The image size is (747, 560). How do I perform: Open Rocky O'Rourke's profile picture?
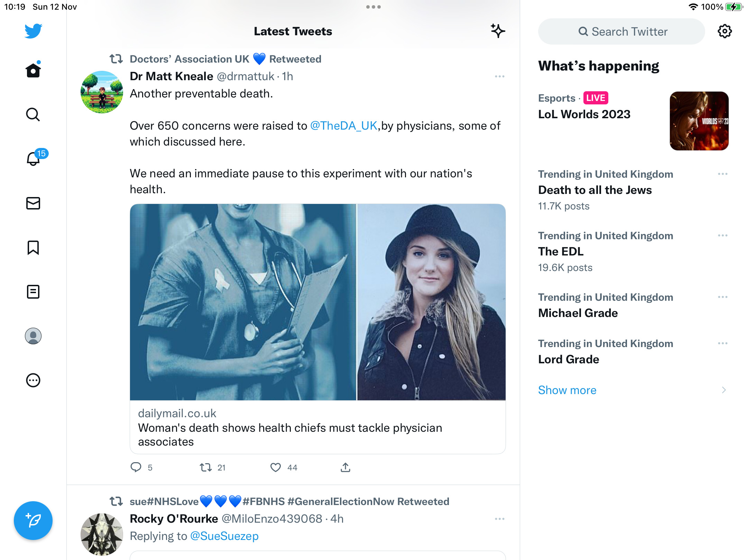[x=102, y=534]
